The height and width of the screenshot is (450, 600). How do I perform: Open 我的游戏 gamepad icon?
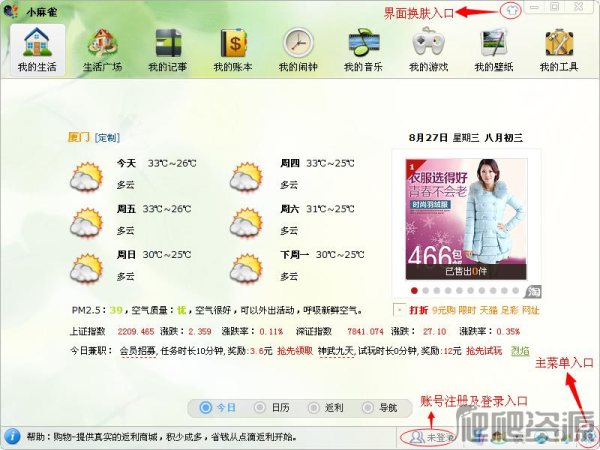click(428, 42)
